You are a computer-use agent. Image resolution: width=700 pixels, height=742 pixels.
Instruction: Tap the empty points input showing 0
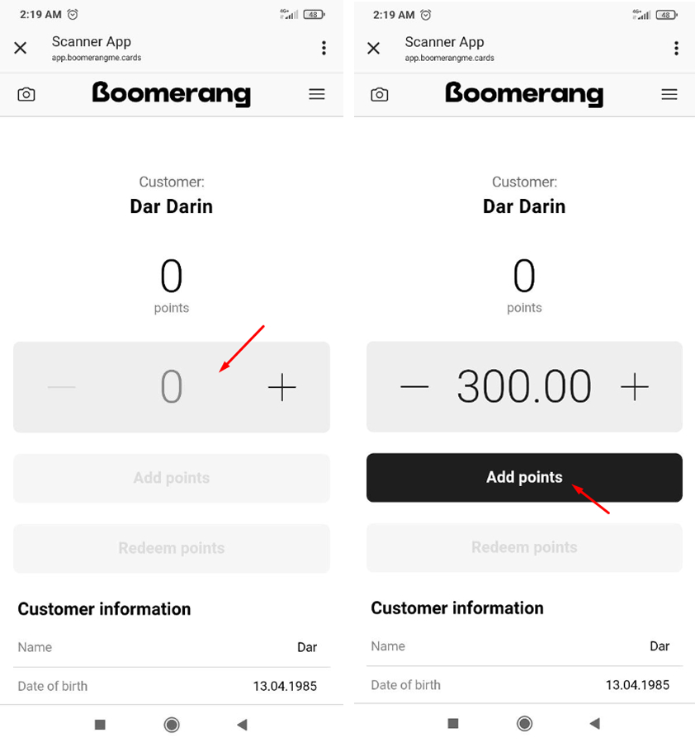[x=172, y=387]
